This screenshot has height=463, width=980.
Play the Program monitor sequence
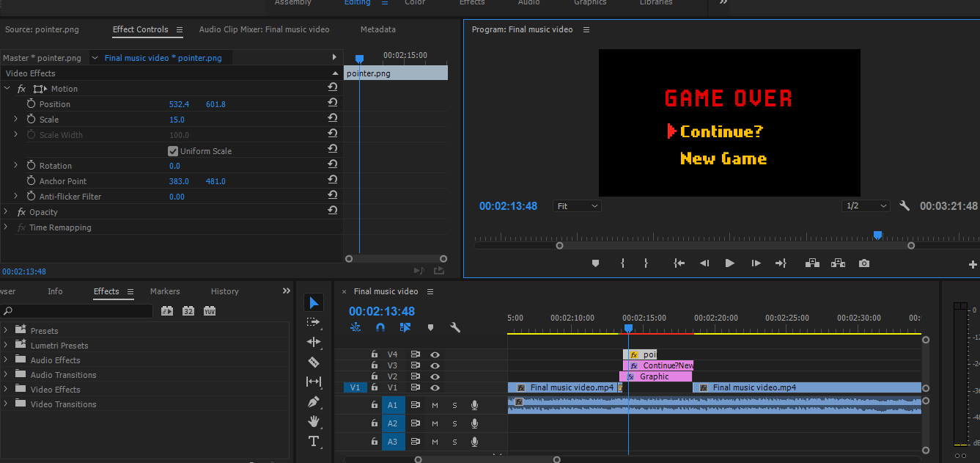(x=729, y=263)
